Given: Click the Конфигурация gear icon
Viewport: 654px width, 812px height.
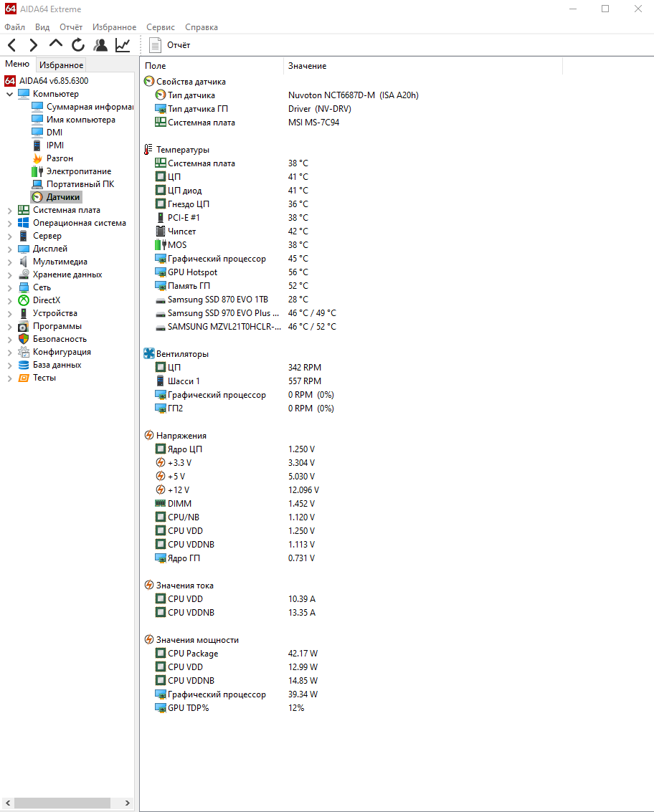Looking at the screenshot, I should click(x=24, y=352).
